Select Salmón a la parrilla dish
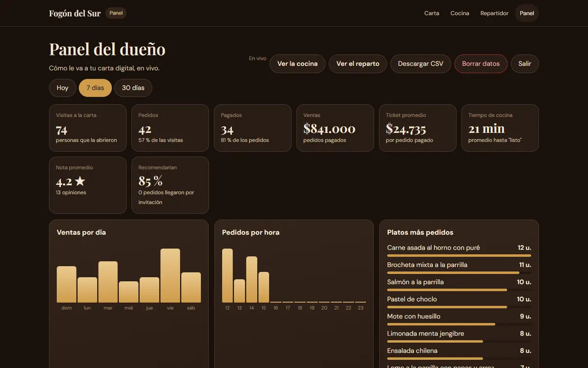This screenshot has width=588, height=368. (x=459, y=285)
